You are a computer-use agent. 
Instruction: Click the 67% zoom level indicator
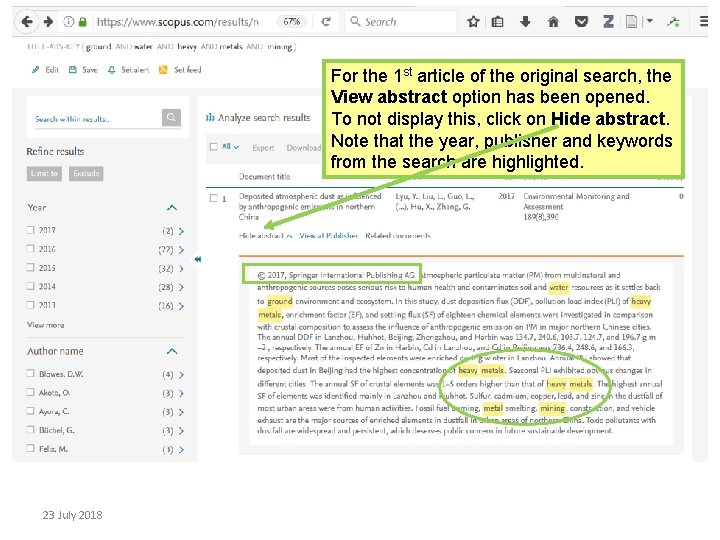(292, 22)
